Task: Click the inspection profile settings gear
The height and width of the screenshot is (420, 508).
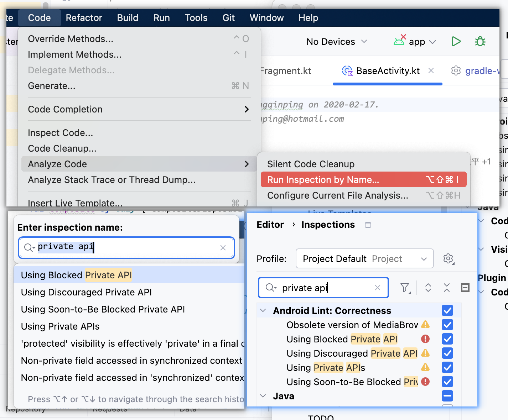Action: pyautogui.click(x=449, y=259)
